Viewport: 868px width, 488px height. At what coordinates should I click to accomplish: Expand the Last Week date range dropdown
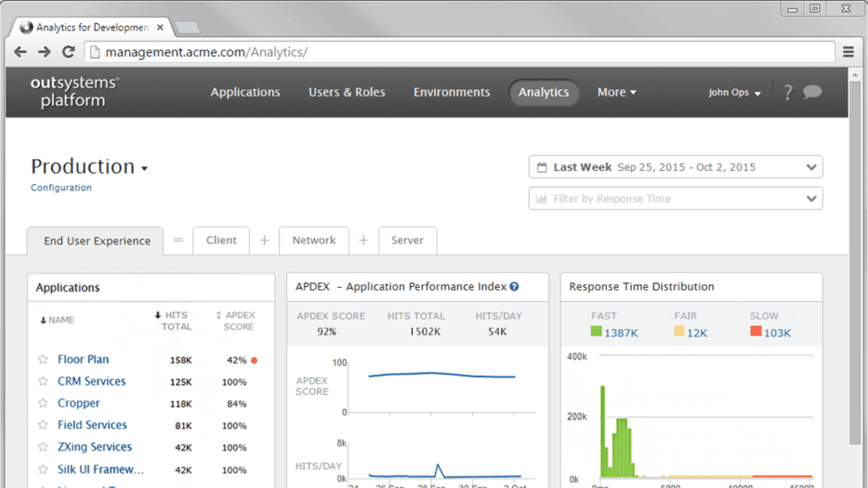pos(675,167)
